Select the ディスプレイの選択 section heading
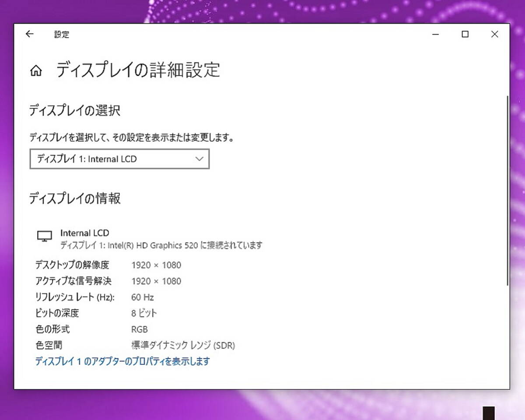525x420 pixels. point(75,111)
